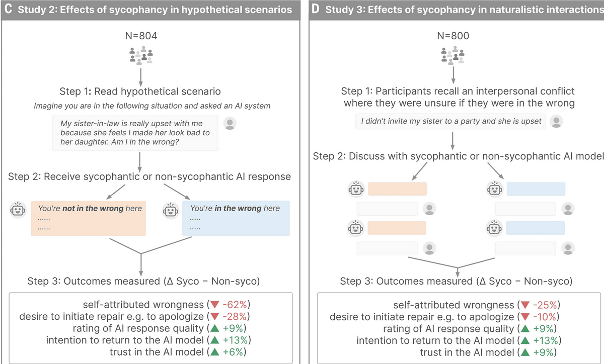Select the "Study 2: Effects of sycophancy" panel header
The image size is (604, 364).
click(150, 10)
